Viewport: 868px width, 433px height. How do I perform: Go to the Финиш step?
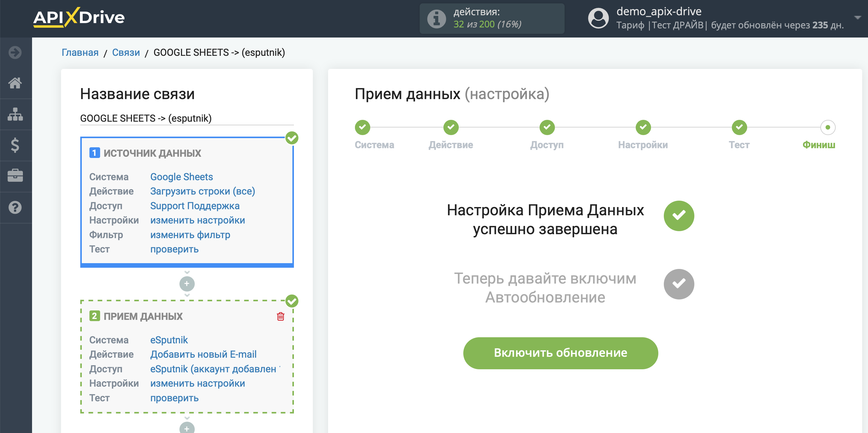pos(828,127)
